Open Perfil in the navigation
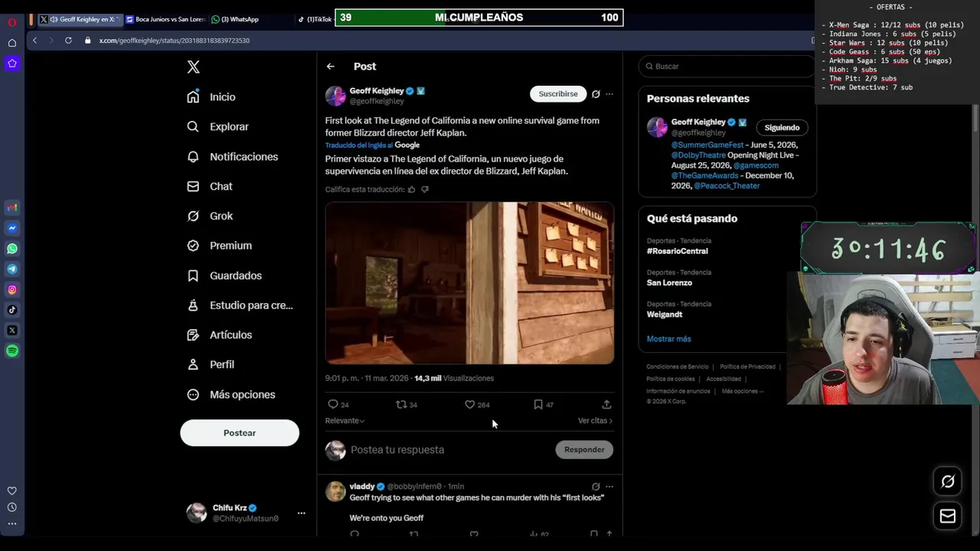The width and height of the screenshot is (980, 551). (211, 365)
